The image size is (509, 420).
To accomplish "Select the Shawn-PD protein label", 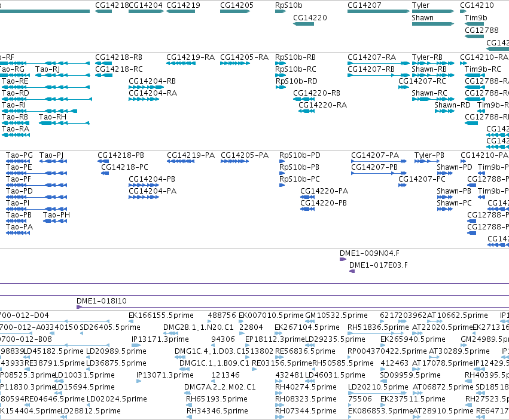I will point(455,167).
